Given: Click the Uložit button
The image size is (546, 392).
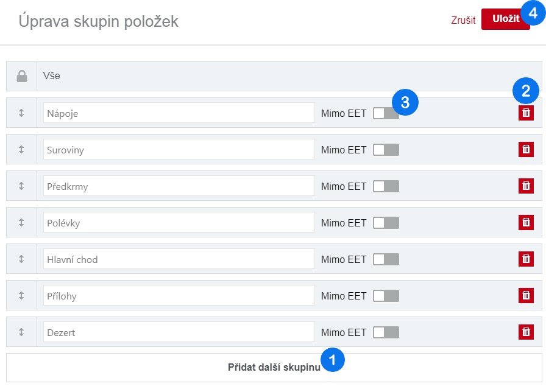Looking at the screenshot, I should pyautogui.click(x=506, y=19).
